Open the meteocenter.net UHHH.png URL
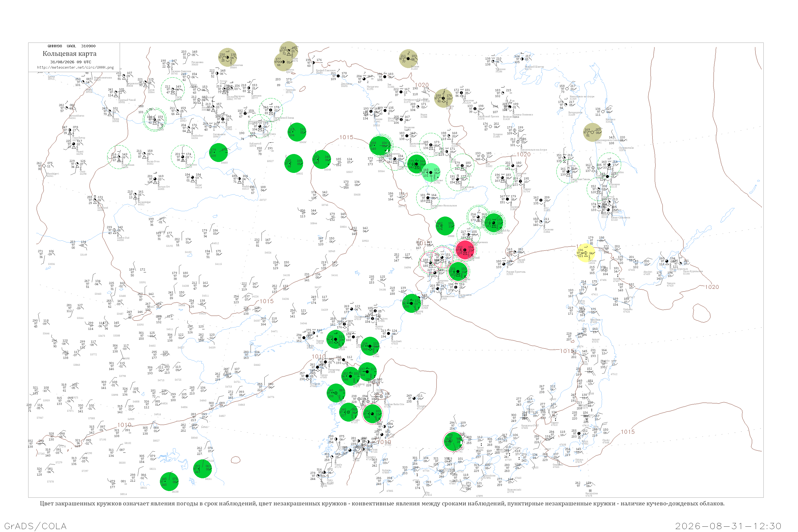Viewport: 798px width, 532px height. tap(75, 68)
